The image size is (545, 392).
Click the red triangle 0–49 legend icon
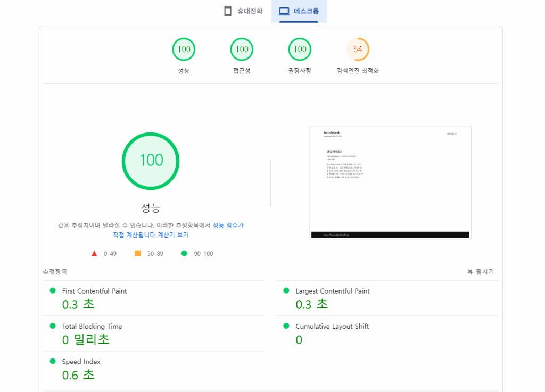tap(94, 254)
